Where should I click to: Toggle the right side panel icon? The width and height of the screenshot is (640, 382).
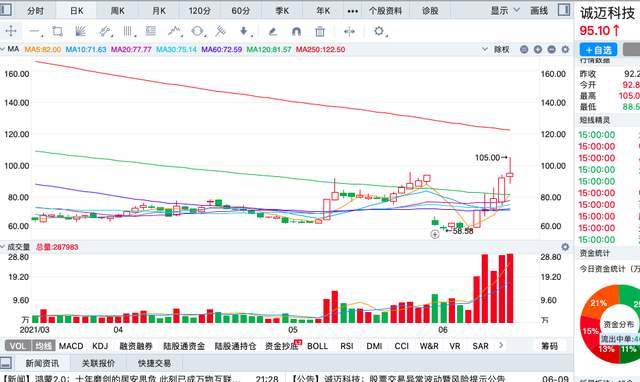[564, 10]
